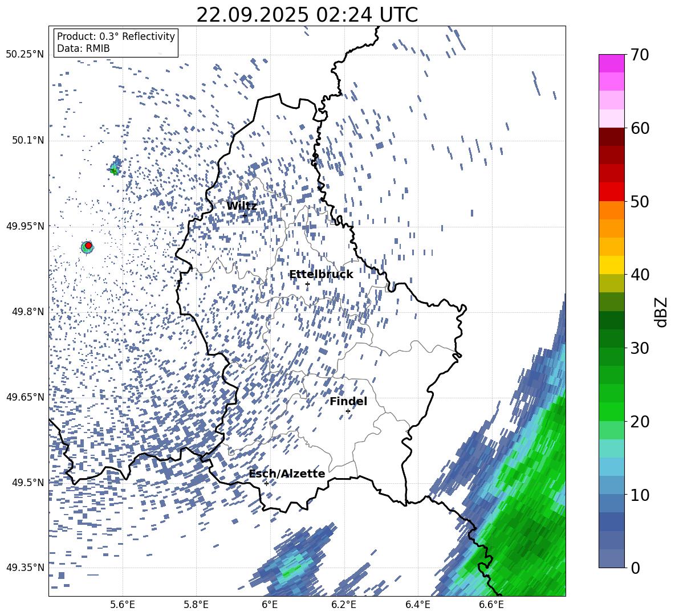The height and width of the screenshot is (616, 675).
Task: Select the Wiltz city label
Action: click(242, 206)
